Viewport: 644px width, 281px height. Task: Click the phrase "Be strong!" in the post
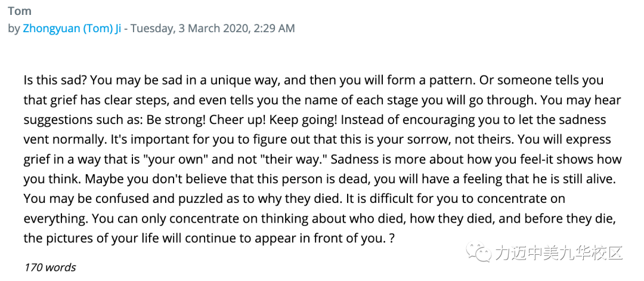[x=180, y=119]
